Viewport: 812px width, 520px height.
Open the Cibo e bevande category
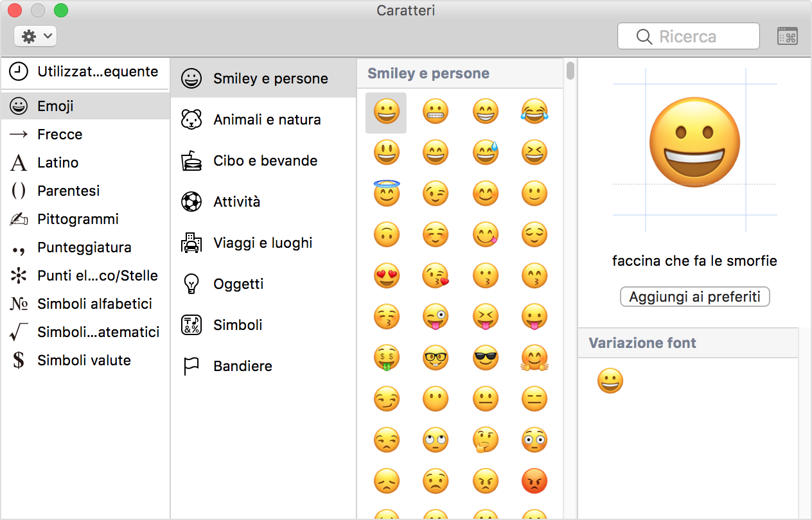(x=265, y=160)
